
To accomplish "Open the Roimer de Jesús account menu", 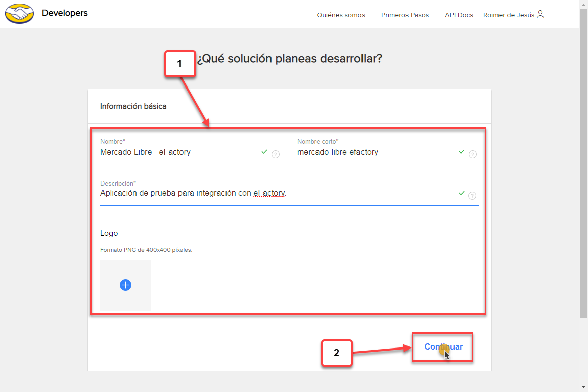I will (509, 15).
